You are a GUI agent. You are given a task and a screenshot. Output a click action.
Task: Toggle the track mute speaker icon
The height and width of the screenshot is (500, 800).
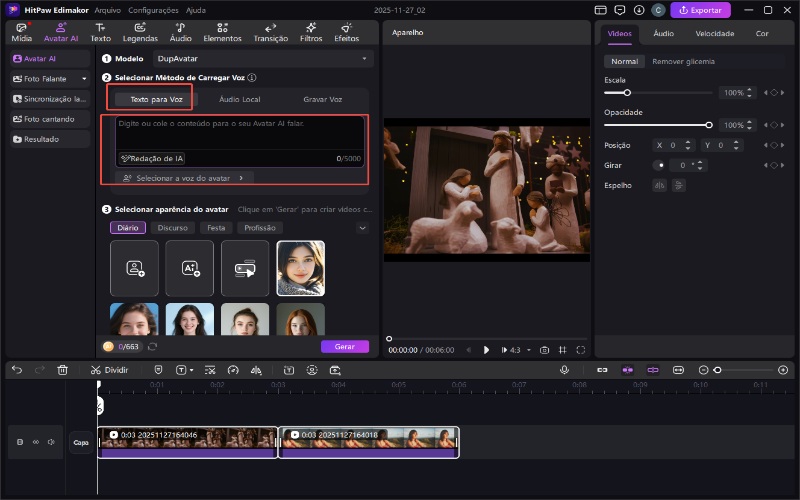[51, 442]
